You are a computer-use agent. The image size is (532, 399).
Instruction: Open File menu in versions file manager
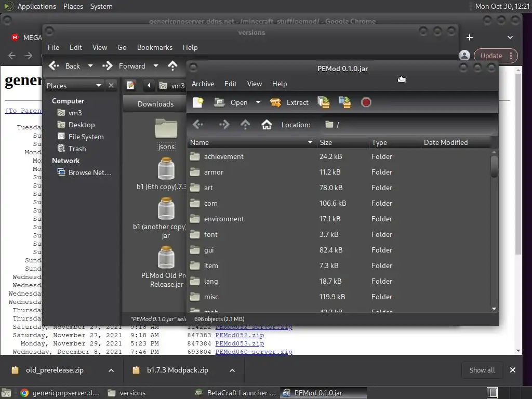point(54,47)
